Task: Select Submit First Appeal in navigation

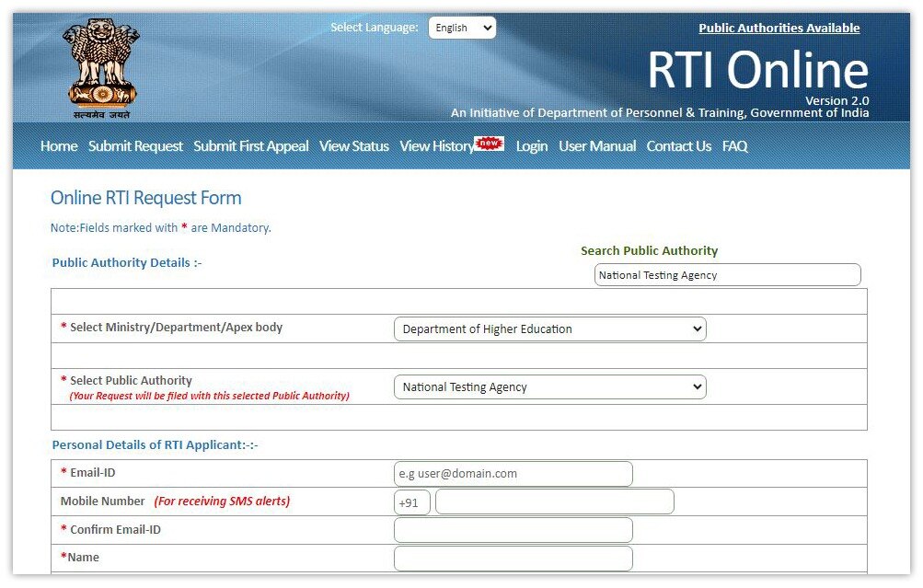Action: (250, 146)
